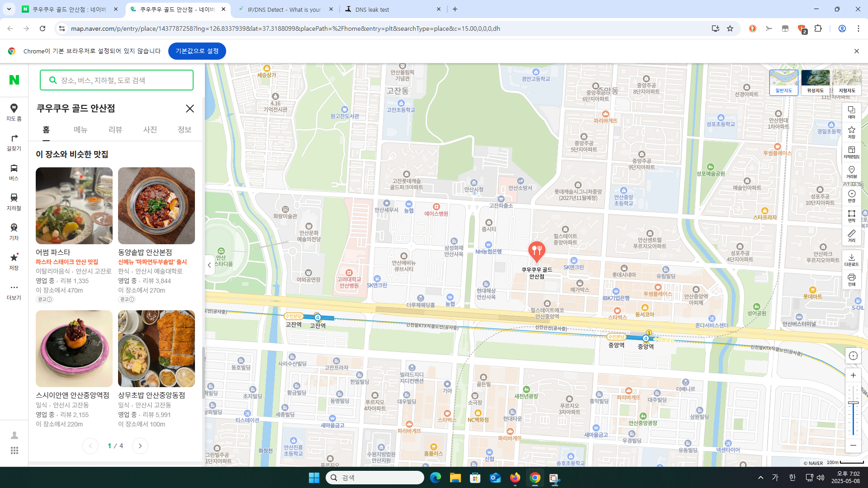This screenshot has width=868, height=488.
Task: Open the 사진 tab
Action: [150, 130]
